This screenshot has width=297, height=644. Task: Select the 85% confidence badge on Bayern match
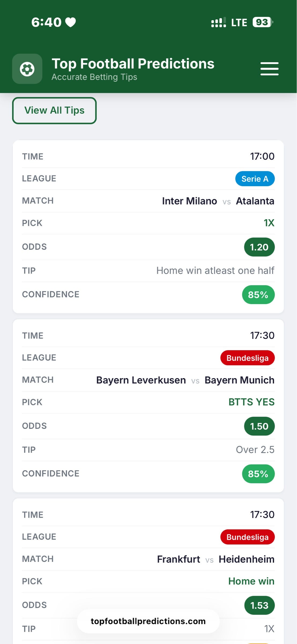[x=258, y=474]
